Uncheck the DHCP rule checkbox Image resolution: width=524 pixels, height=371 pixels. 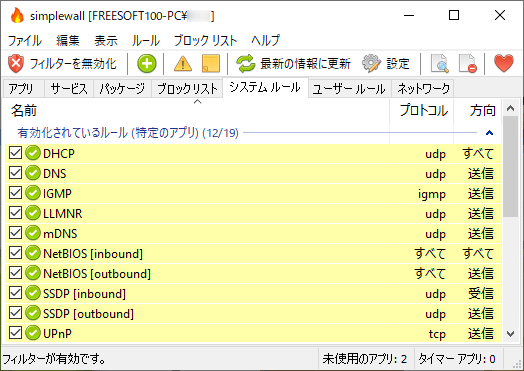15,153
